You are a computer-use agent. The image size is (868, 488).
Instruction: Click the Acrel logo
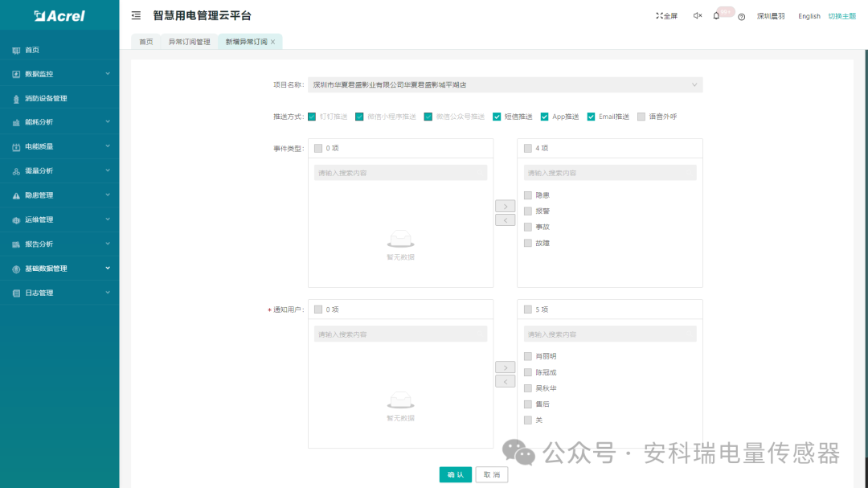(x=59, y=15)
